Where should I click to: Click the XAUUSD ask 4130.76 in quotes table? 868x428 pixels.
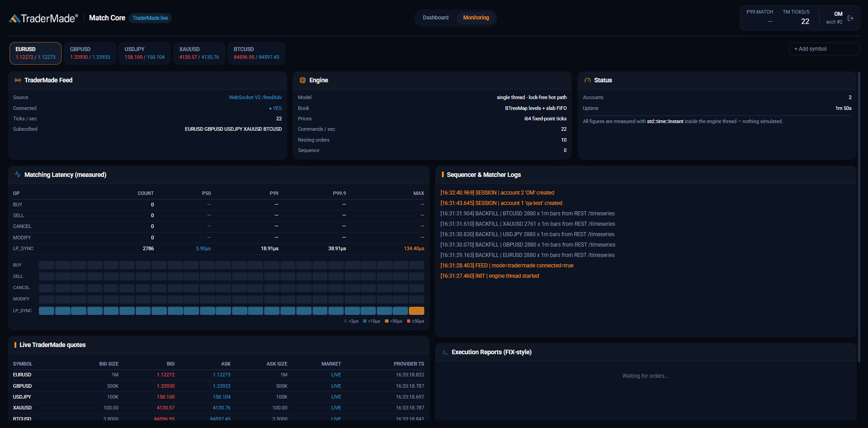(x=222, y=408)
